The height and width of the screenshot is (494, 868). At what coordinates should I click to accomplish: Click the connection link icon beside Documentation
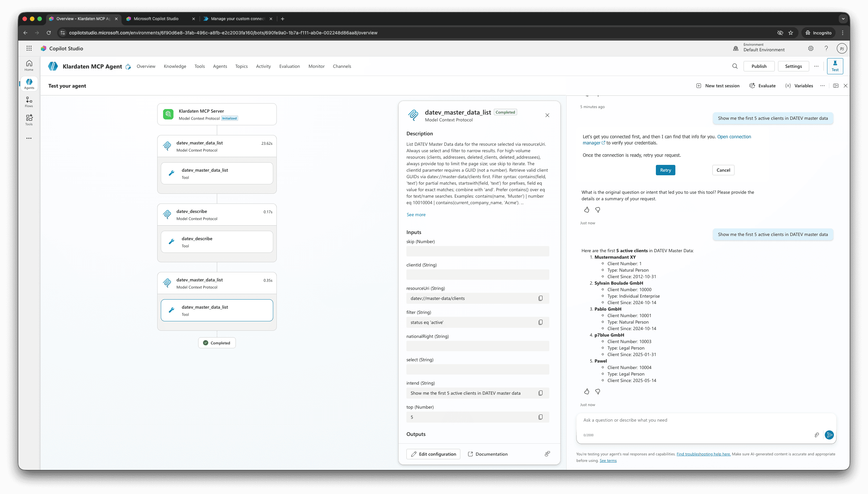(547, 454)
